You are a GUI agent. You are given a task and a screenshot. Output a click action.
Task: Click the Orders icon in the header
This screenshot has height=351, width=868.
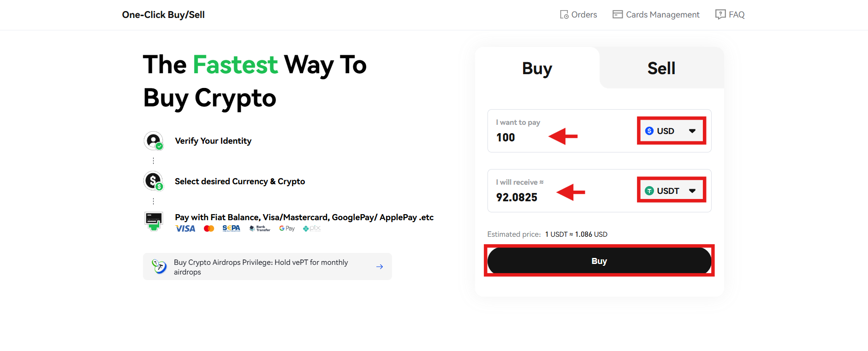coord(564,14)
